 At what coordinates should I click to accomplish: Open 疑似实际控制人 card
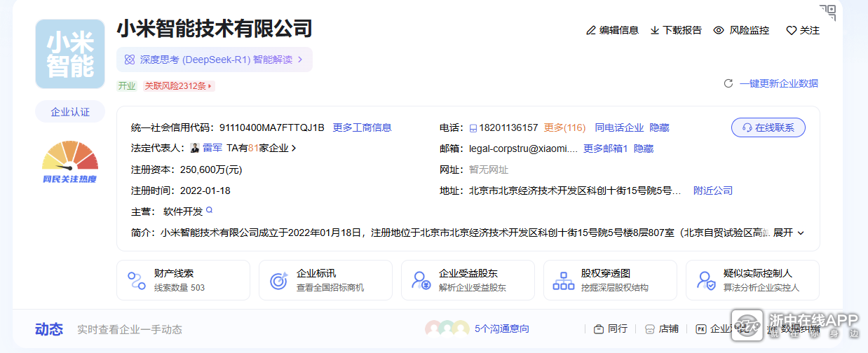[752, 280]
